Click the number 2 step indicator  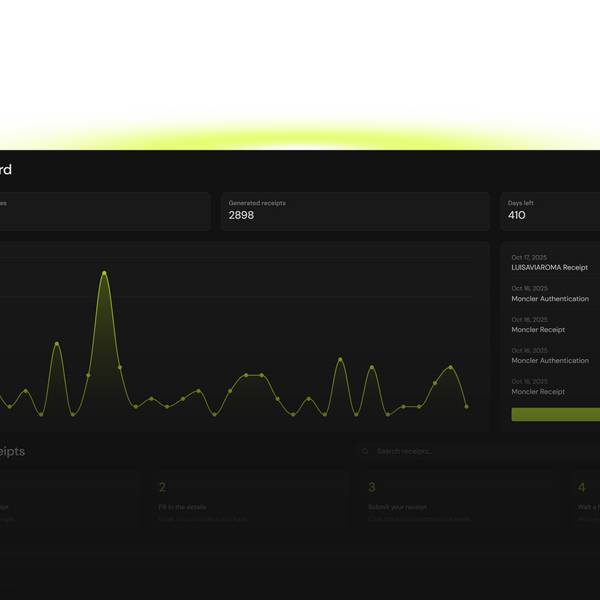pos(162,488)
